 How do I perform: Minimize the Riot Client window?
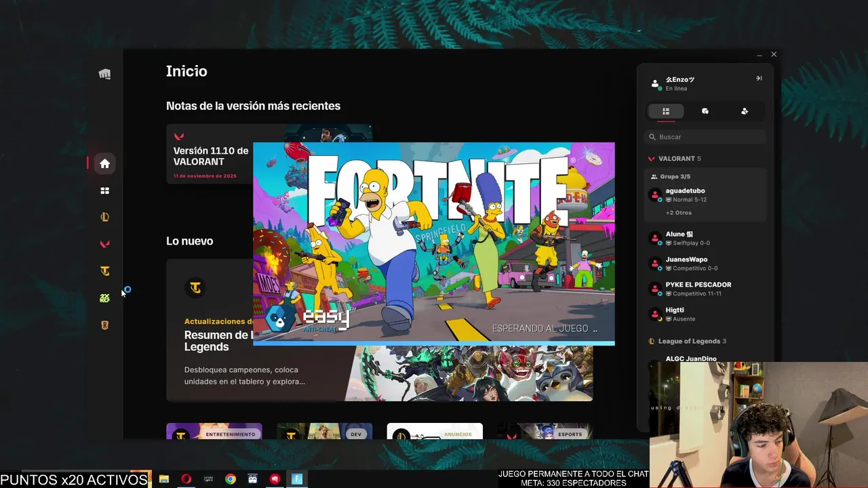pos(759,54)
